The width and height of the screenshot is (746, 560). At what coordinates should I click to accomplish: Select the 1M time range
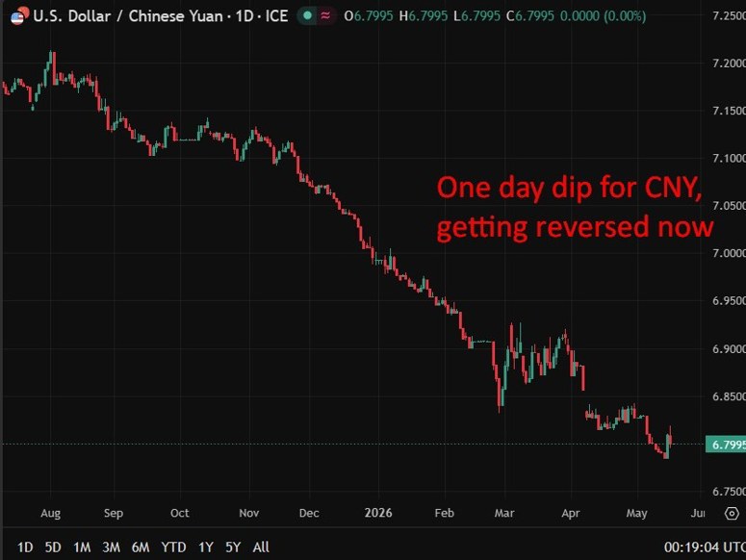pos(82,547)
